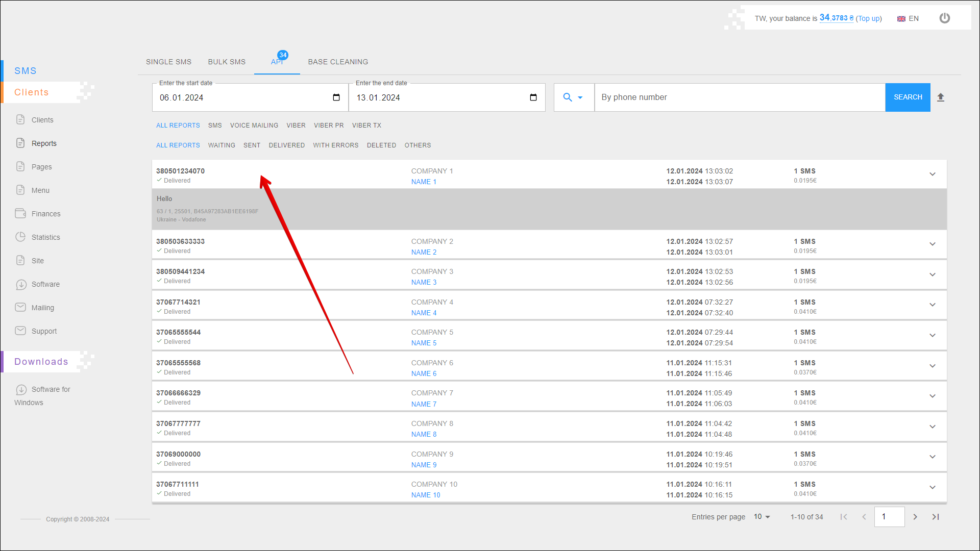
Task: Open the end date calendar picker icon
Action: click(533, 97)
